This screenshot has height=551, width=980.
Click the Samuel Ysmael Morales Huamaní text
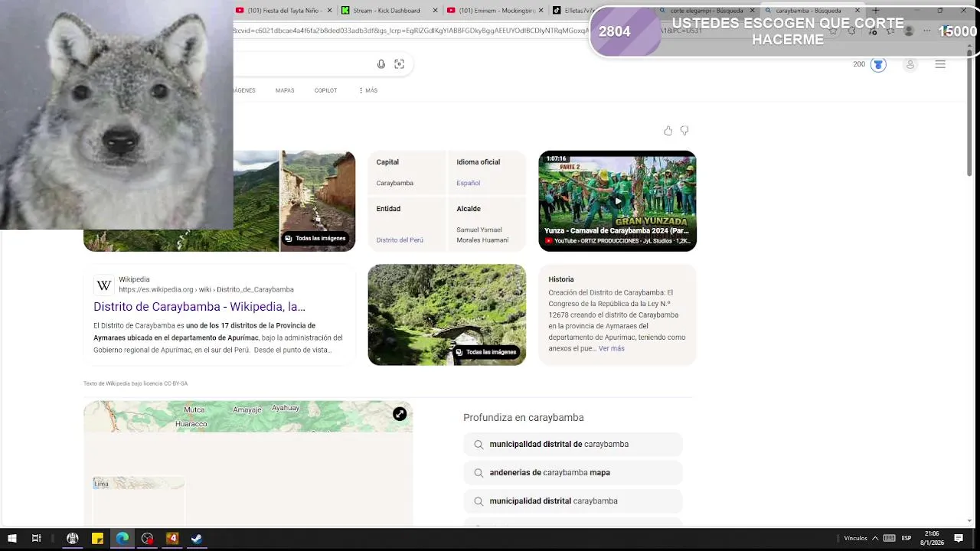(482, 234)
